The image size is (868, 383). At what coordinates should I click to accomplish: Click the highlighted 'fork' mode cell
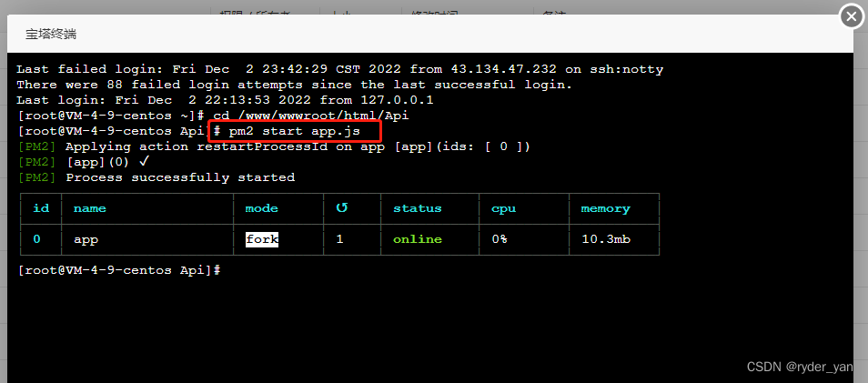pos(262,239)
